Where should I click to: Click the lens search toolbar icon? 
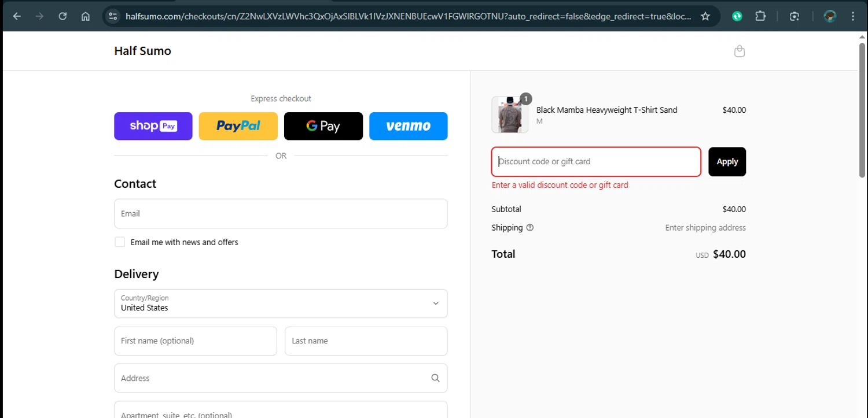click(x=795, y=16)
